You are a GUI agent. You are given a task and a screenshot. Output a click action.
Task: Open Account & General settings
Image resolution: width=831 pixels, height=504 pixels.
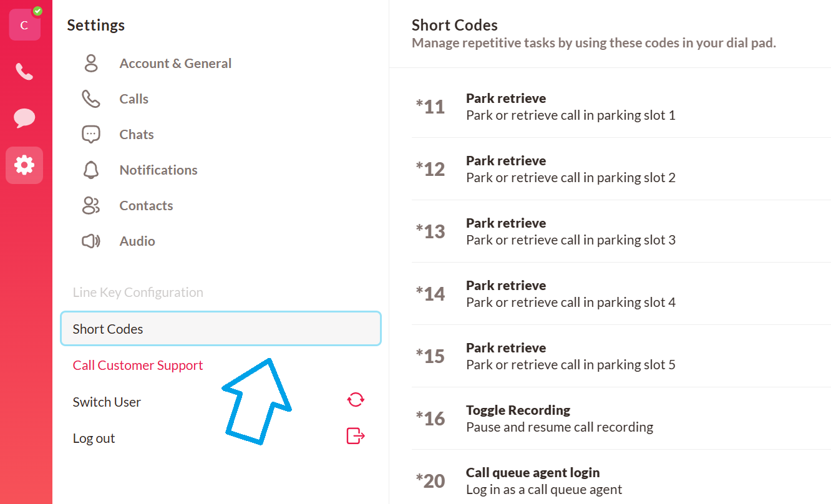point(175,63)
